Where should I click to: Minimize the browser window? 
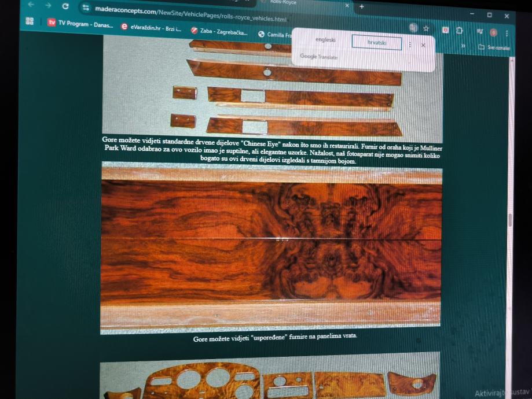(472, 14)
